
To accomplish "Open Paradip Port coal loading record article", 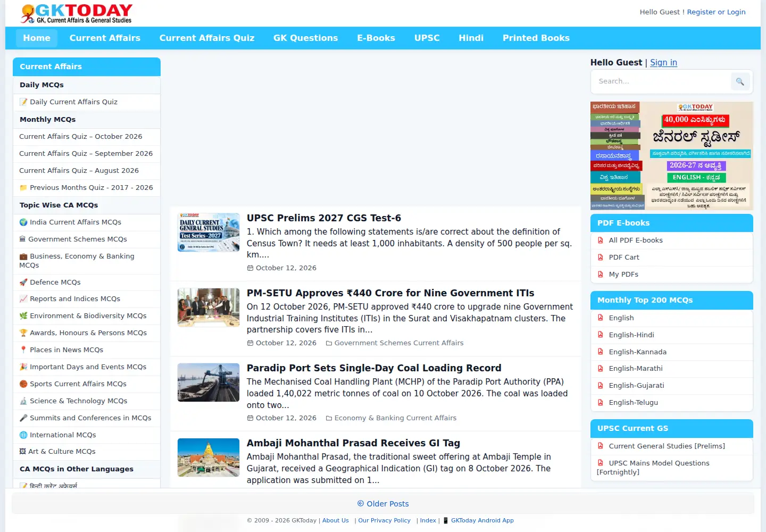I will (x=374, y=368).
